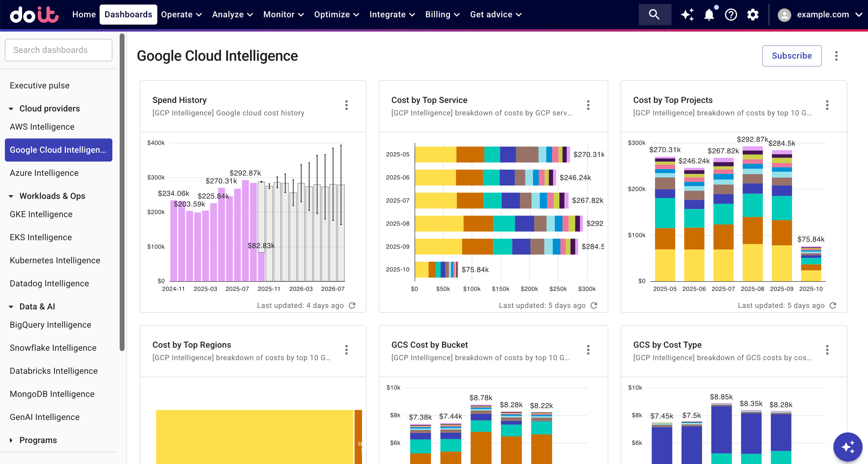Viewport: 868px width, 464px height.
Task: Refresh the Cost by Top Projects data
Action: click(833, 305)
